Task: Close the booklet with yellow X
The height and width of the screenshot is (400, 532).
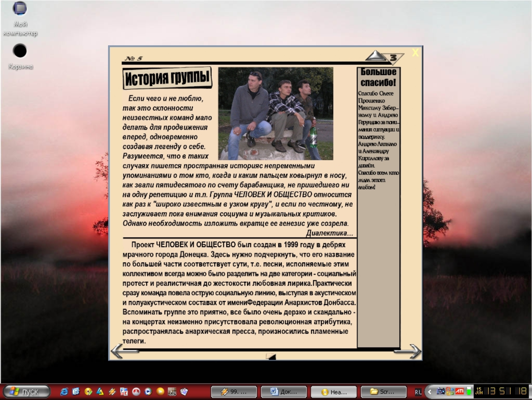Action: (415, 52)
